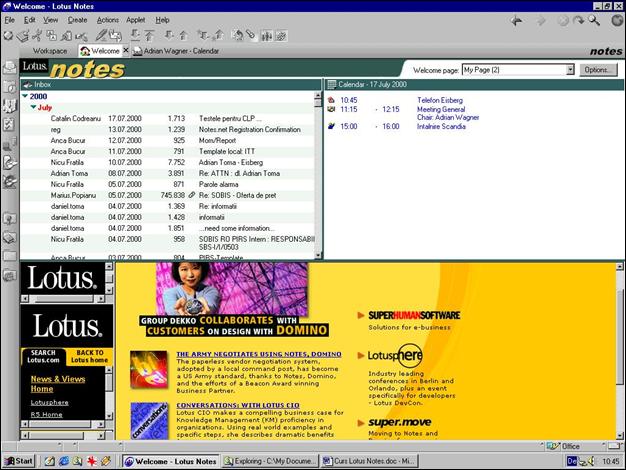Open the Welcome page dropdown list
Image resolution: width=626 pixels, height=470 pixels.
570,70
